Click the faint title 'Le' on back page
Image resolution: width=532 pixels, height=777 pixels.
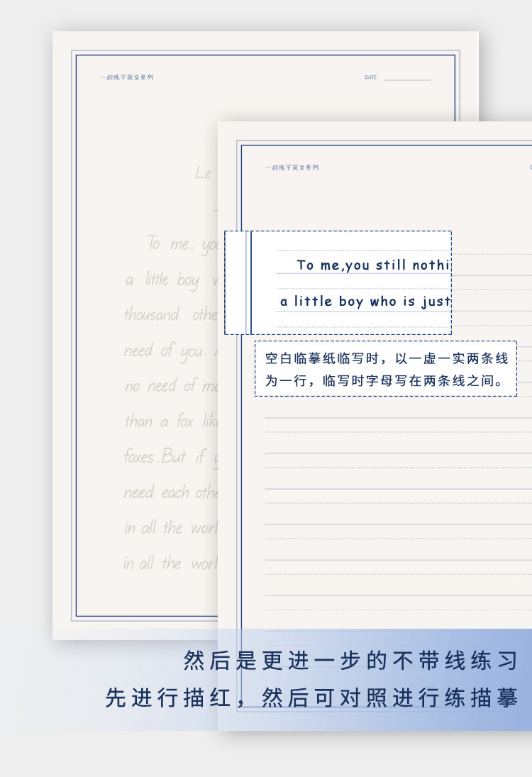click(204, 173)
